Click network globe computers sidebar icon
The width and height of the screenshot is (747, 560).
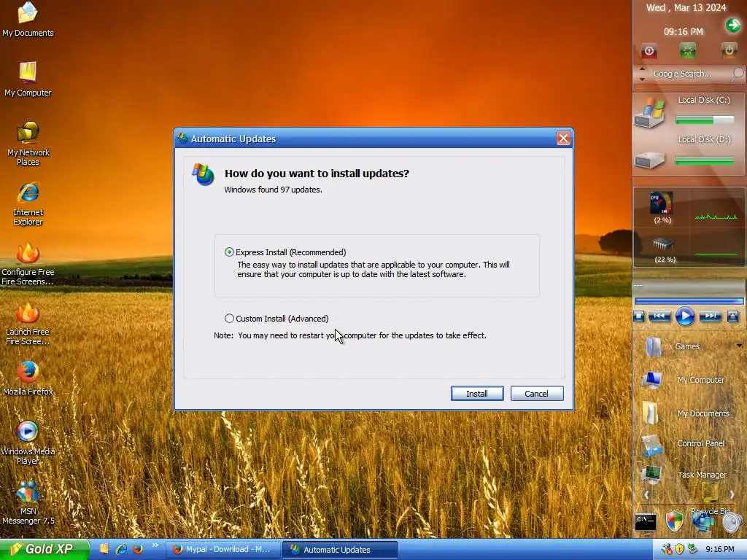(x=703, y=522)
